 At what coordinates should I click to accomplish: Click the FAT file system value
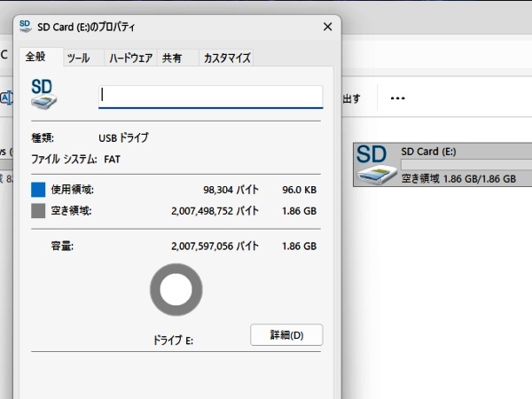112,160
